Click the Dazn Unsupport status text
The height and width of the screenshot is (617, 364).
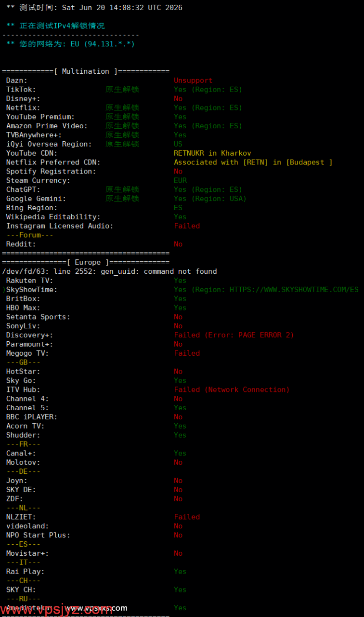pyautogui.click(x=193, y=80)
